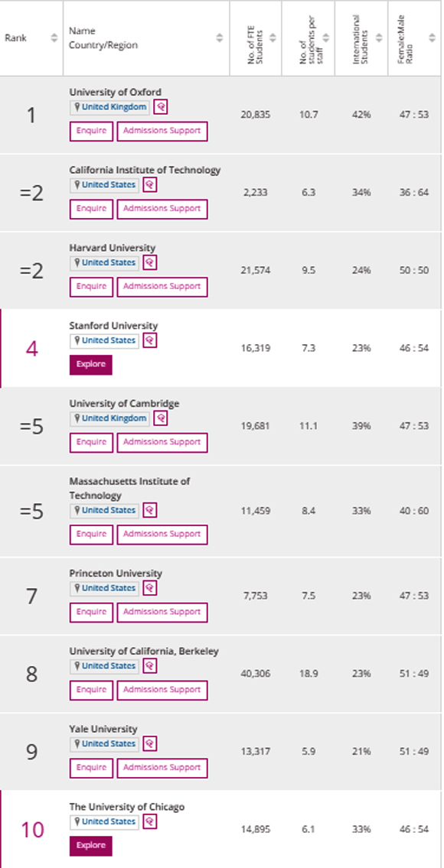Sort by Name Country/Region column arrows
Viewport: 444px width, 868px height.
point(220,37)
